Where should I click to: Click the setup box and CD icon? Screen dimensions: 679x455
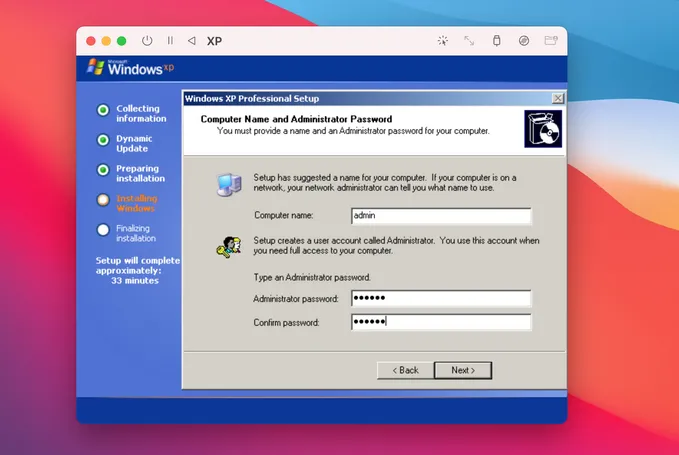[x=543, y=129]
